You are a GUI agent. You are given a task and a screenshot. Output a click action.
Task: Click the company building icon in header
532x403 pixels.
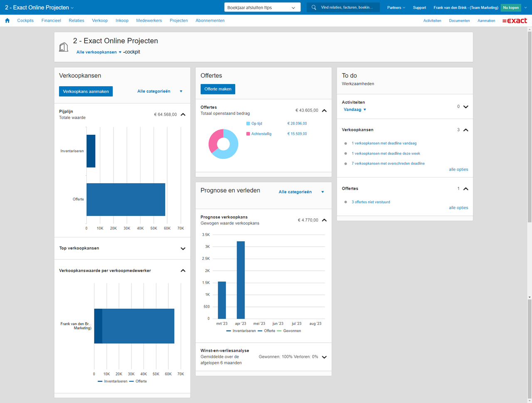[64, 47]
